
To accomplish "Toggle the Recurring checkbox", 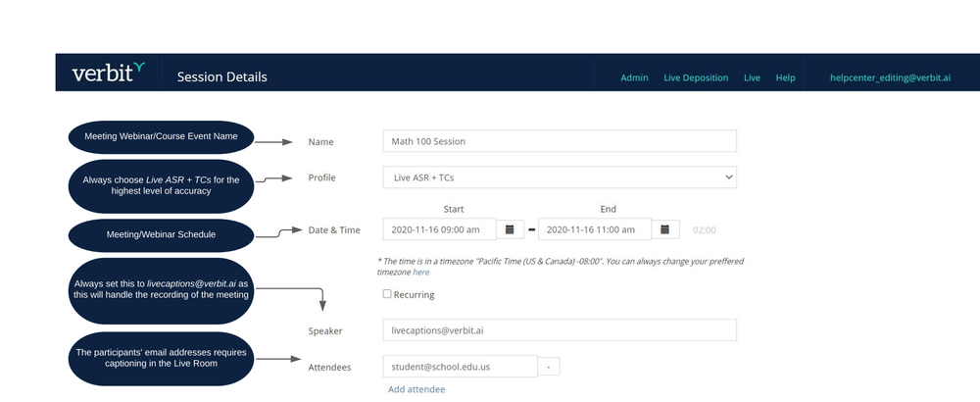I will coord(387,294).
